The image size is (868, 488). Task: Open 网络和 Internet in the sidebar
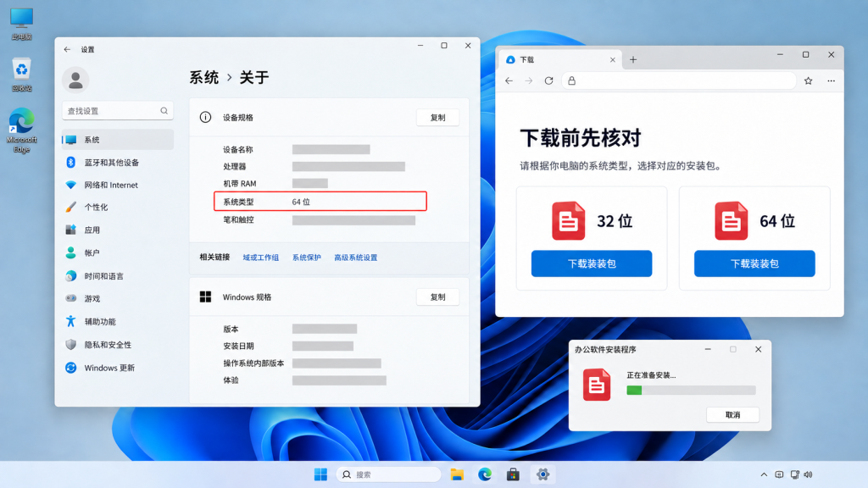(x=117, y=185)
